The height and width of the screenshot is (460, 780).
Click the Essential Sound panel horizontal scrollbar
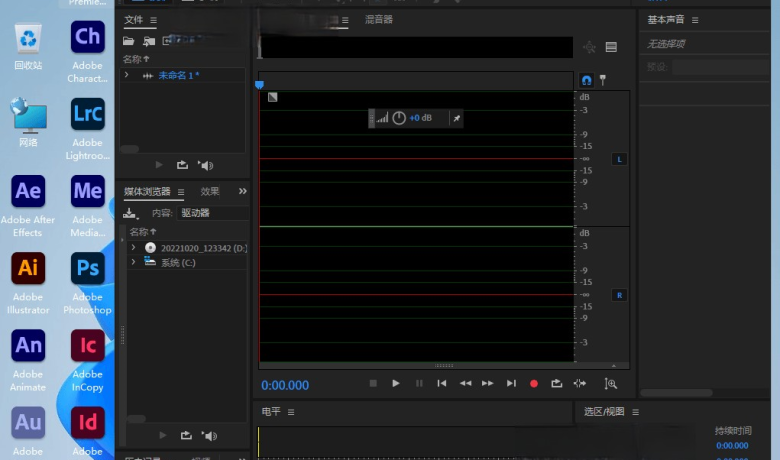pyautogui.click(x=677, y=393)
